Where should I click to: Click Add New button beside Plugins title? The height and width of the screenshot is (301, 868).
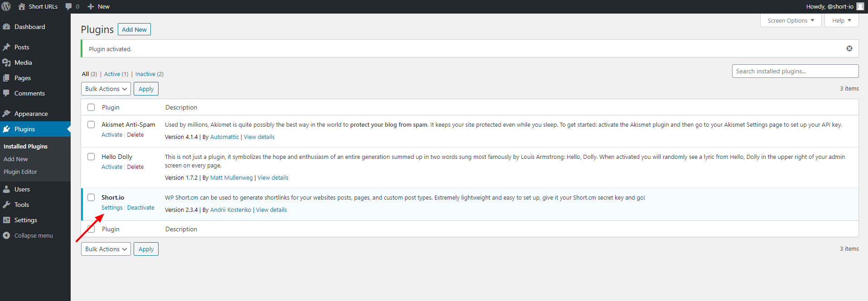(134, 29)
